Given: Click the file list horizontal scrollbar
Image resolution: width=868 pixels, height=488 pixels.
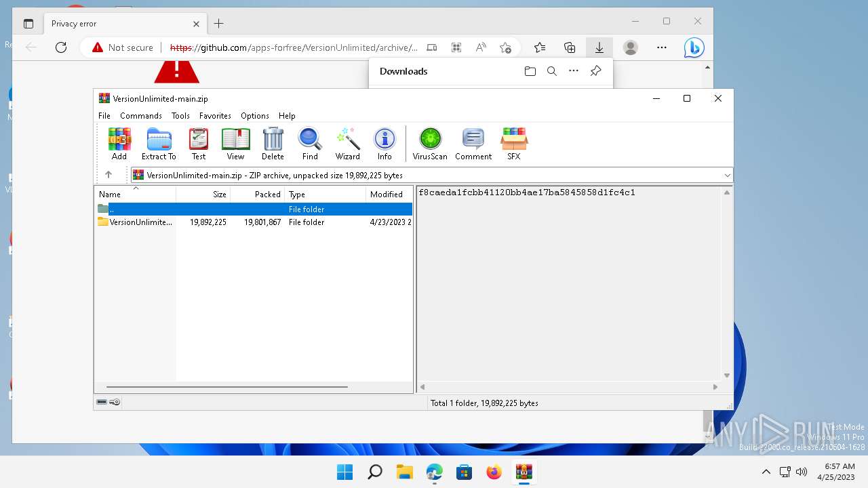Looking at the screenshot, I should click(x=227, y=387).
